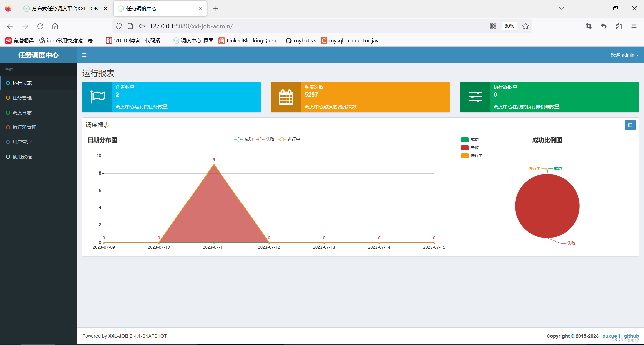Toggle 成功 series in line chart legend
This screenshot has height=345, width=644.
coord(244,139)
